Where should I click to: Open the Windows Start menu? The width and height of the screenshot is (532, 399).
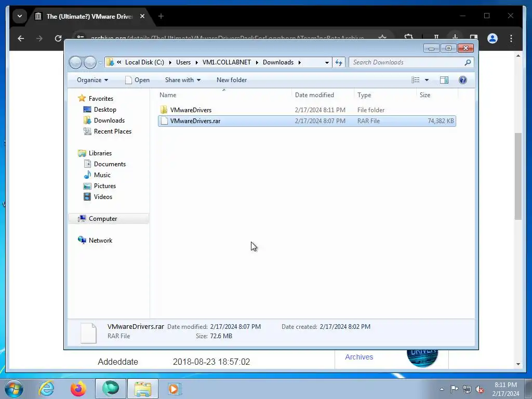14,389
